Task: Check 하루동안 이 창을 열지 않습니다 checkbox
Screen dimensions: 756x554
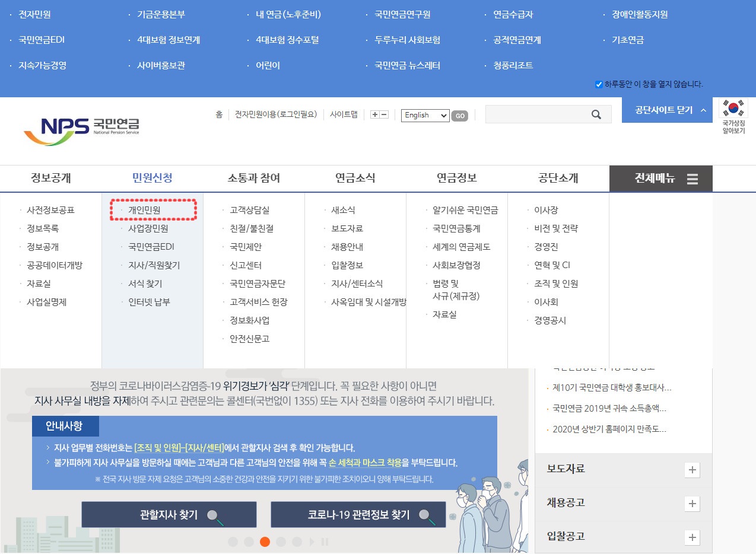Action: coord(599,84)
